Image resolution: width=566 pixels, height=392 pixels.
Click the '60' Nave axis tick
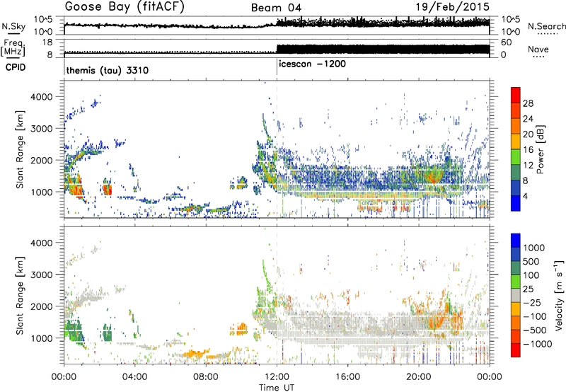tap(507, 42)
